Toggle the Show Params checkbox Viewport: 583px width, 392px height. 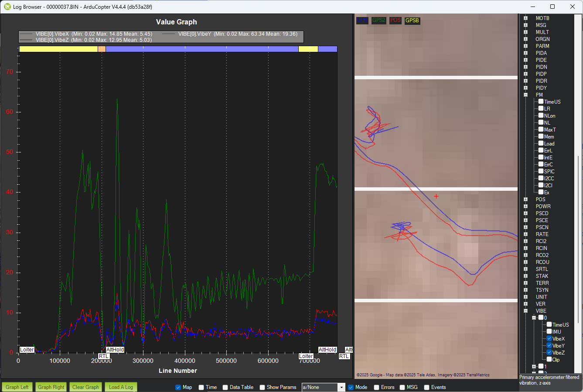pyautogui.click(x=262, y=387)
